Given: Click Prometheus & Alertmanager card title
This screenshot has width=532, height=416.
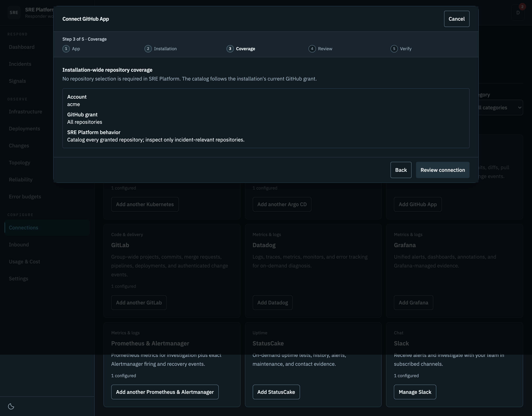Looking at the screenshot, I should (x=150, y=343).
